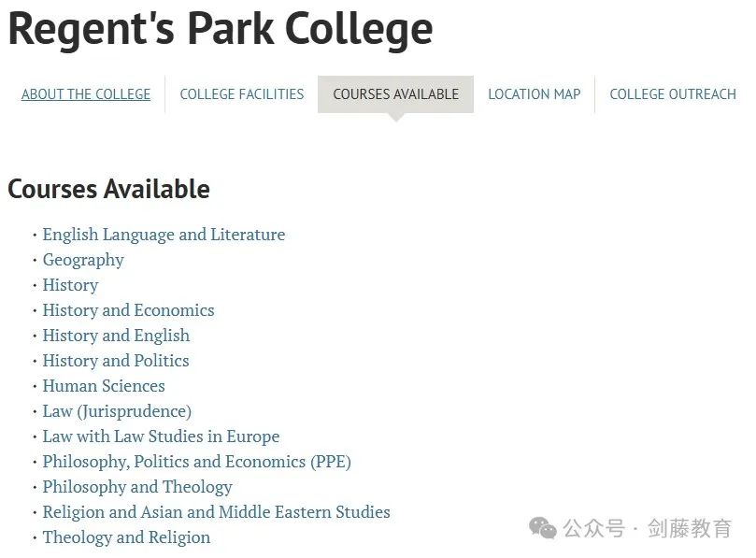The height and width of the screenshot is (558, 756).
Task: Go to College Outreach tab
Action: 673,94
